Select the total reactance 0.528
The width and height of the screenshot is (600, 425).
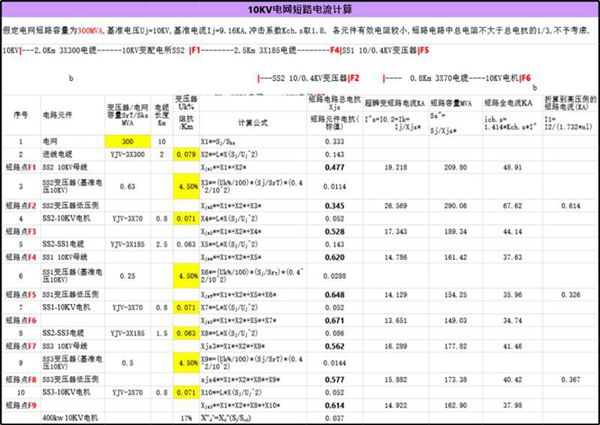click(x=334, y=231)
